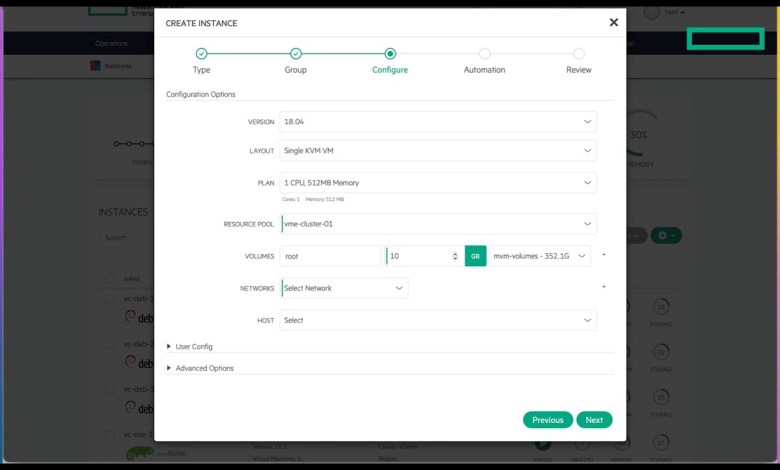This screenshot has height=470, width=780.
Task: Click the volume size spinner arrows
Action: (455, 256)
